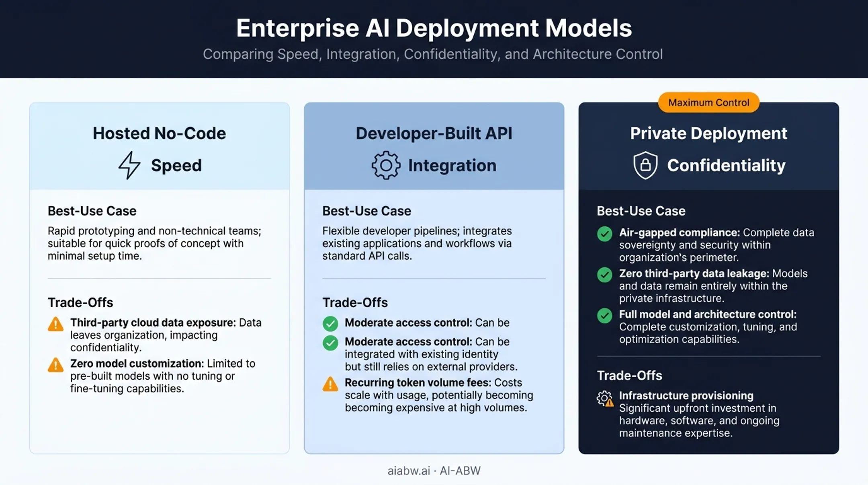
Task: Click the gear Integration icon
Action: pos(386,165)
